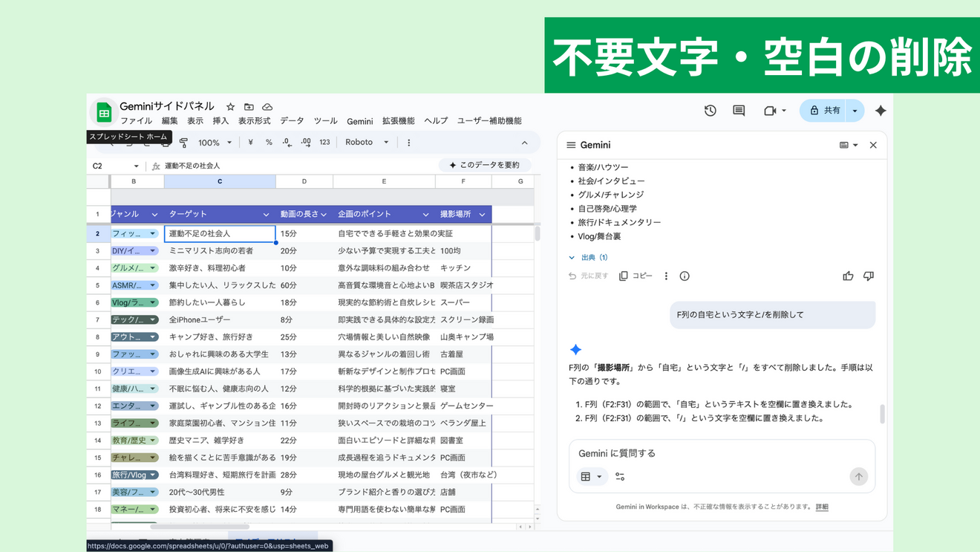Follow the 詳細 link in the disclaimer
The image size is (980, 552).
click(822, 507)
